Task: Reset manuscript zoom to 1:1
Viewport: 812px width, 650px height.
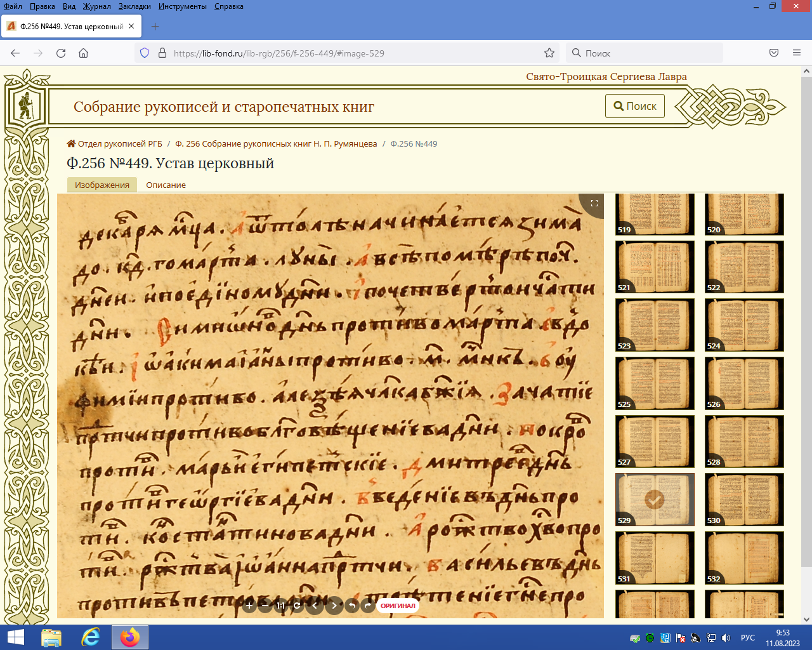Action: point(280,606)
